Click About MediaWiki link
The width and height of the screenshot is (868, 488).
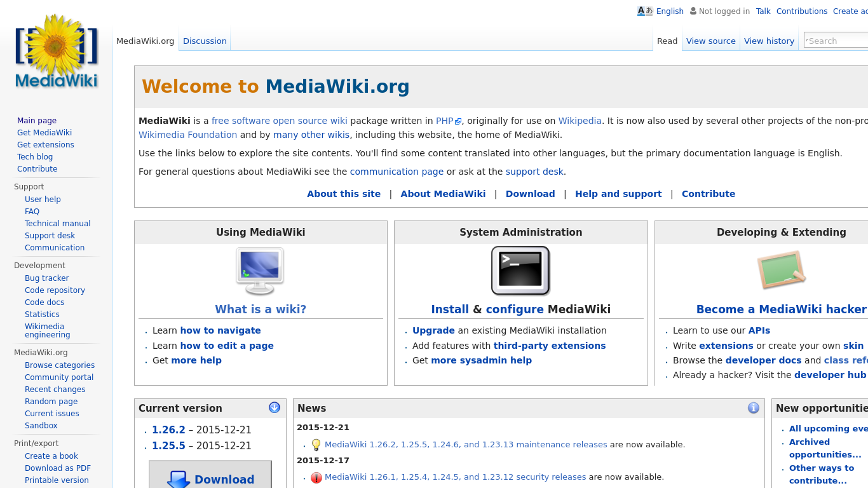click(443, 194)
